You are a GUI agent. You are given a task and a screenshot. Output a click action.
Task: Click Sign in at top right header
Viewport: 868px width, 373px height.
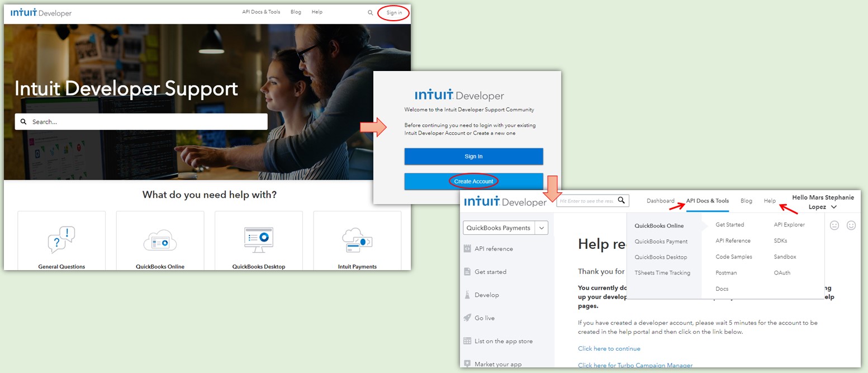(x=394, y=12)
